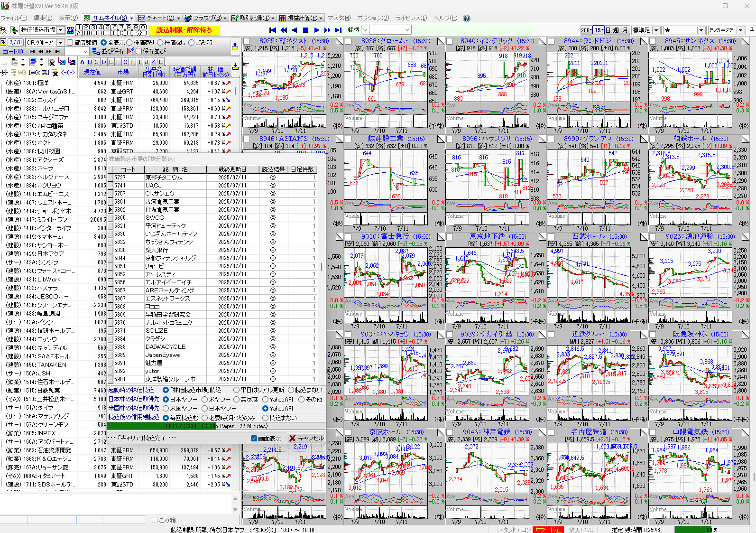
Task: Click the edit saved-order notepad icon
Action: [x=131, y=51]
